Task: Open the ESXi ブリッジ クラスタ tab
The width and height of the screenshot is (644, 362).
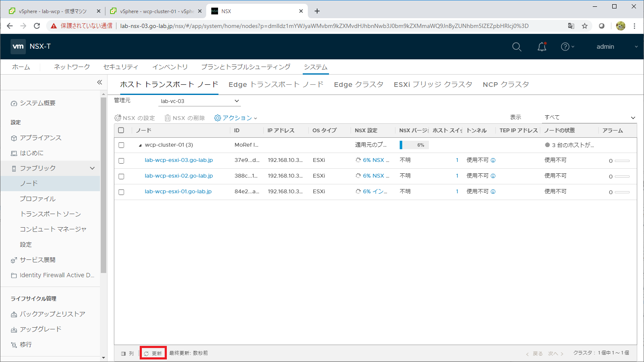Action: (x=433, y=84)
